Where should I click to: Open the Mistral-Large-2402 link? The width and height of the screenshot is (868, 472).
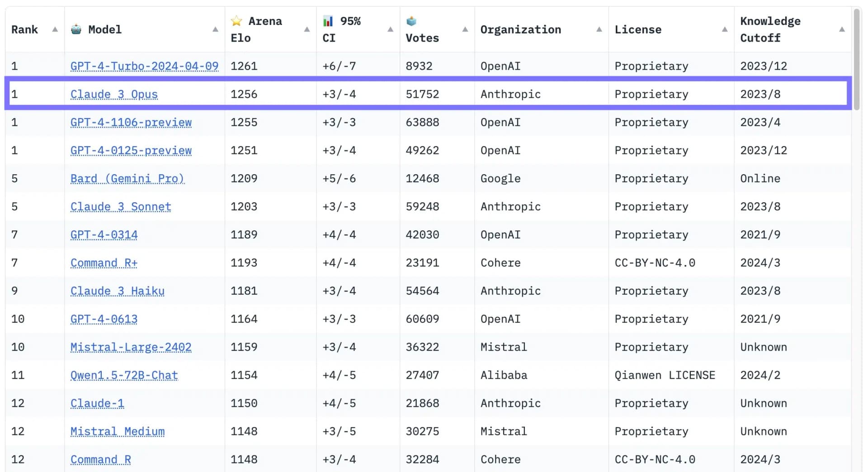click(x=130, y=347)
